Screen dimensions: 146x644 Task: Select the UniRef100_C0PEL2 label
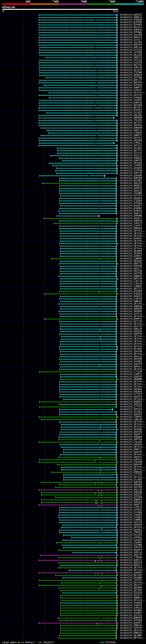[131, 143]
